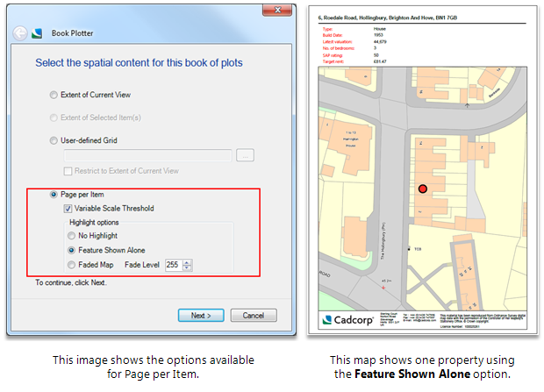Open the grid browse button (...)
The height and width of the screenshot is (392, 544).
click(x=245, y=155)
